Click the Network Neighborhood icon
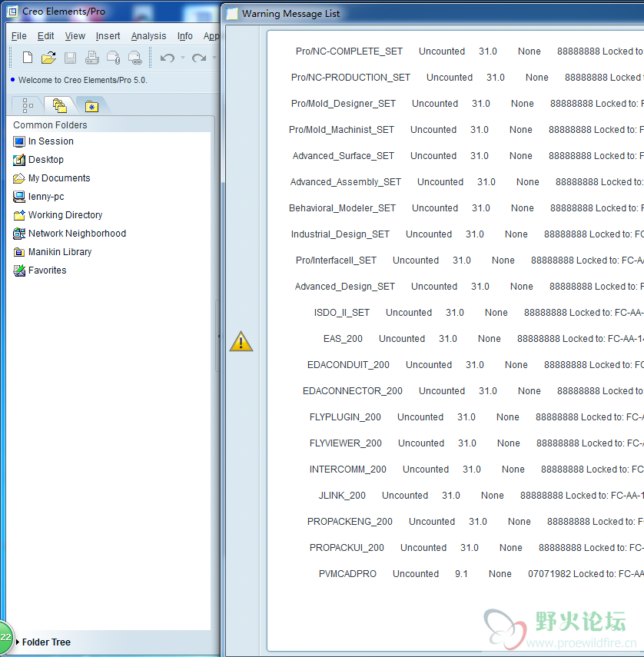This screenshot has width=644, height=657. [x=19, y=234]
